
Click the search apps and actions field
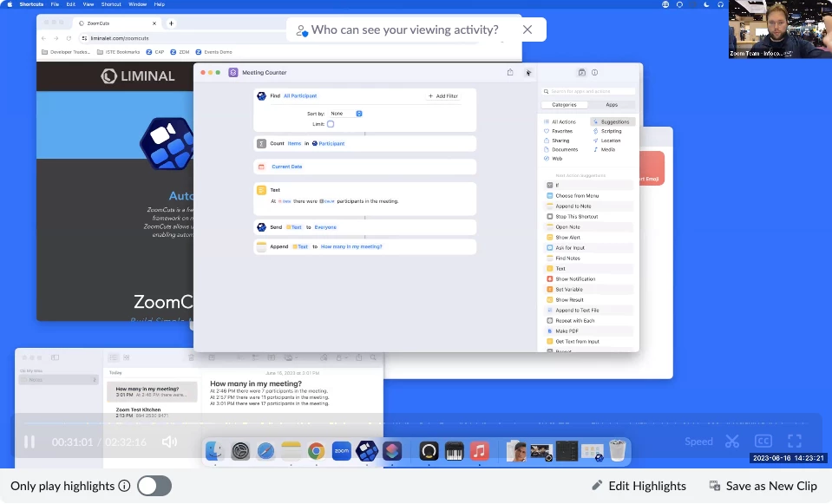pyautogui.click(x=588, y=91)
